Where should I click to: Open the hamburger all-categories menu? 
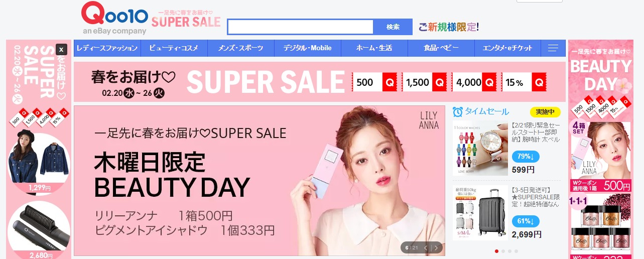click(x=553, y=48)
